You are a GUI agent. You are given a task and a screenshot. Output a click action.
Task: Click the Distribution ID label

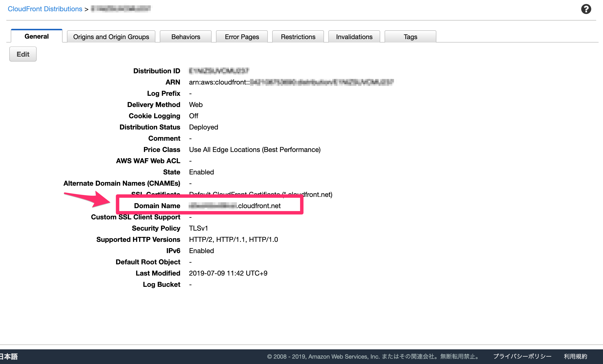click(x=157, y=71)
